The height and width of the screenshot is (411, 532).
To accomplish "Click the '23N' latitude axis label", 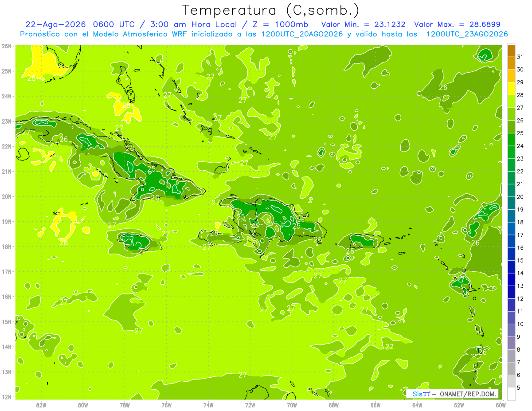I will pos(7,121).
